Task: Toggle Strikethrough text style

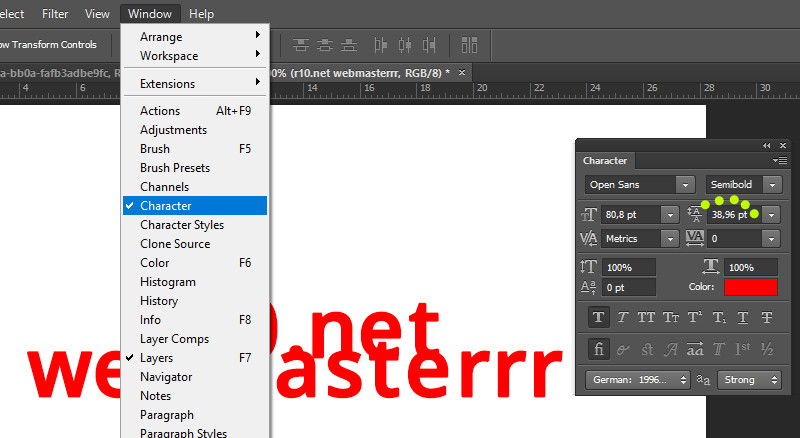Action: tap(767, 318)
